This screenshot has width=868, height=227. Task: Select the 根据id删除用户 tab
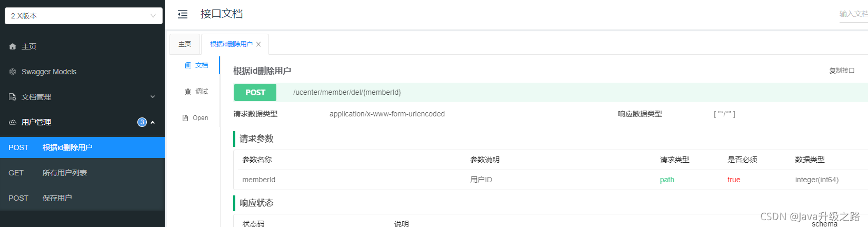point(231,44)
